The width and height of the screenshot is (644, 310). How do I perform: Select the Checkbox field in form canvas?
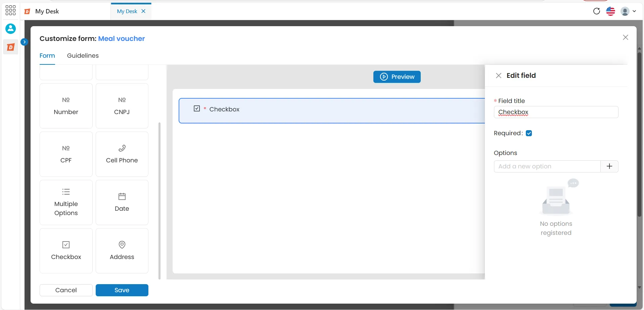click(x=332, y=111)
